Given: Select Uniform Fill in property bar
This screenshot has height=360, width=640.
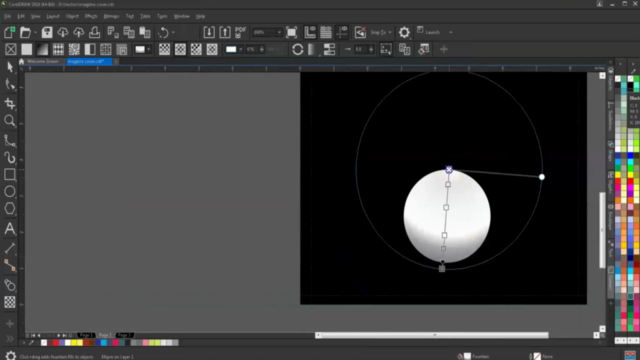Looking at the screenshot, I should click(27, 49).
